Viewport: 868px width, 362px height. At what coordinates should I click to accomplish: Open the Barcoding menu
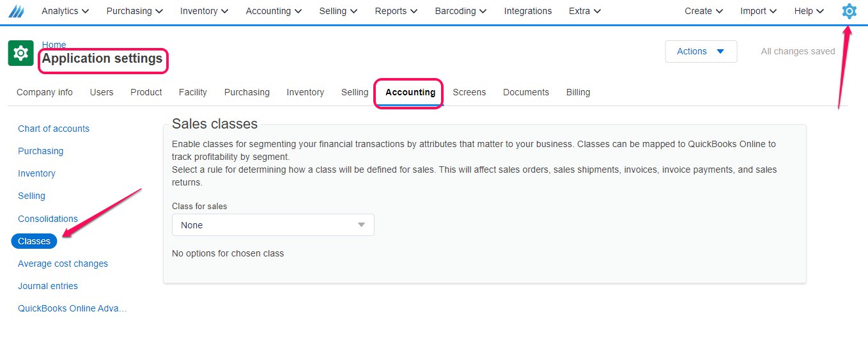coord(461,11)
